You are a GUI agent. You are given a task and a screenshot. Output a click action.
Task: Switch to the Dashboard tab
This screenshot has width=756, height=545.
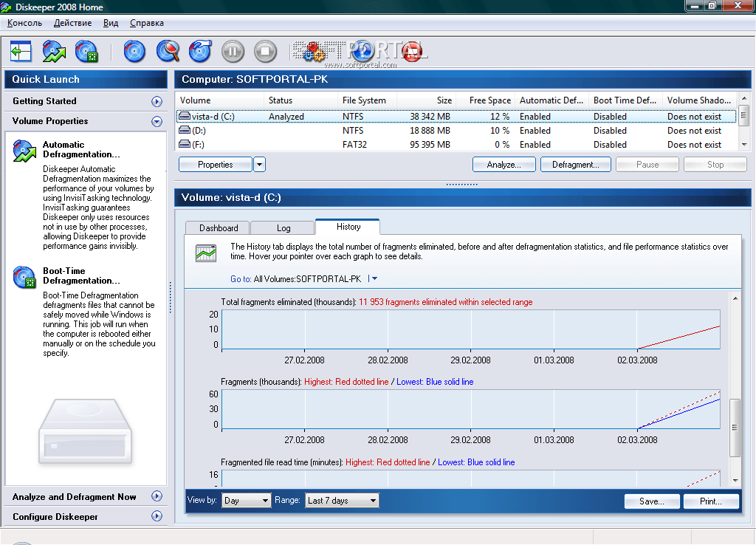coord(218,228)
